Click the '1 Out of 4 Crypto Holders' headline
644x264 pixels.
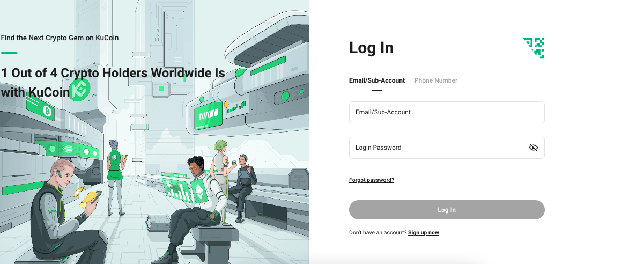(113, 82)
